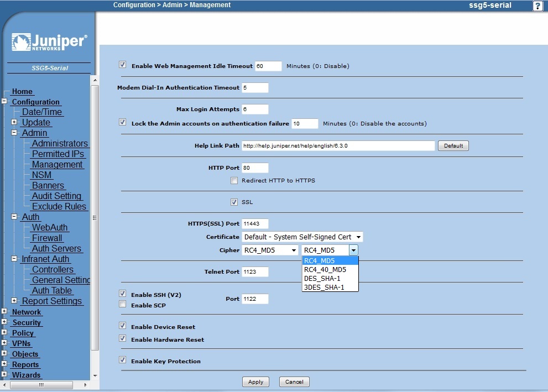Reset Help Link Path using Default button
548x392 pixels.
click(453, 145)
